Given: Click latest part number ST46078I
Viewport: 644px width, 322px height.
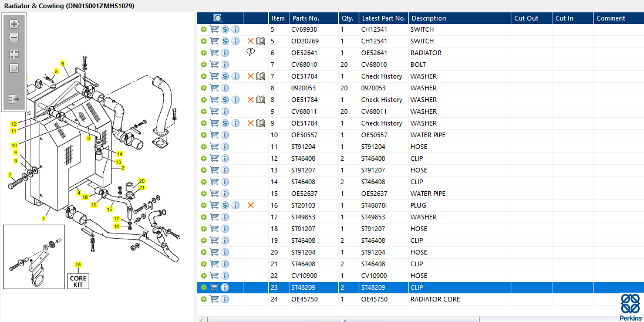Looking at the screenshot, I should pos(374,205).
